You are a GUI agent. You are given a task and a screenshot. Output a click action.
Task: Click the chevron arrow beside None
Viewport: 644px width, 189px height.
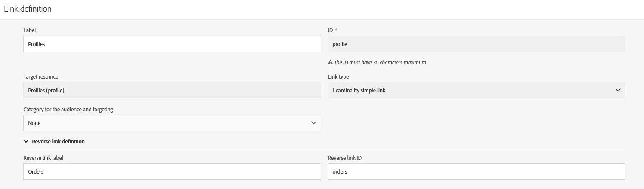click(313, 123)
